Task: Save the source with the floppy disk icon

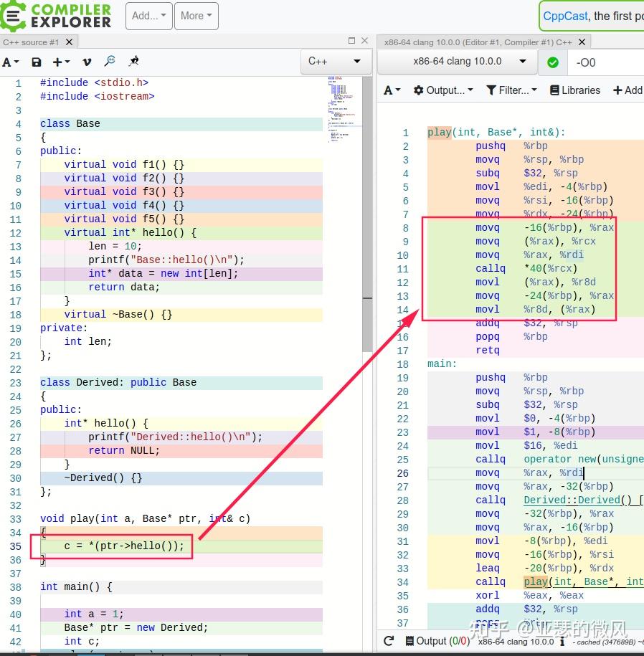Action: [x=36, y=62]
